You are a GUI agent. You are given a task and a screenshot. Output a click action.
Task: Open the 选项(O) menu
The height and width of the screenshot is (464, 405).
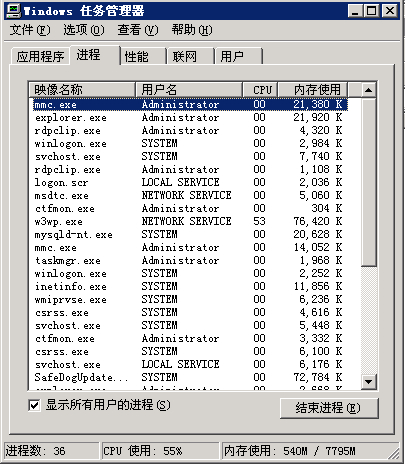(x=84, y=30)
